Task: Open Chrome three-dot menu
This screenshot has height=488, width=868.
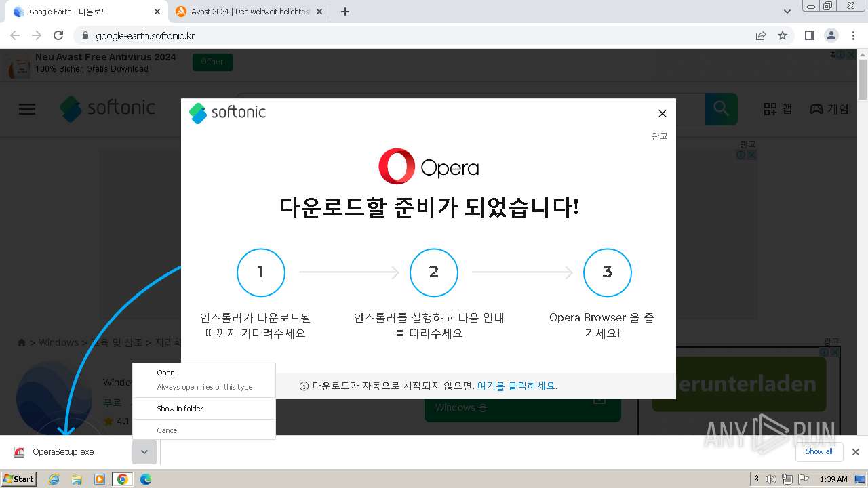Action: coord(853,35)
